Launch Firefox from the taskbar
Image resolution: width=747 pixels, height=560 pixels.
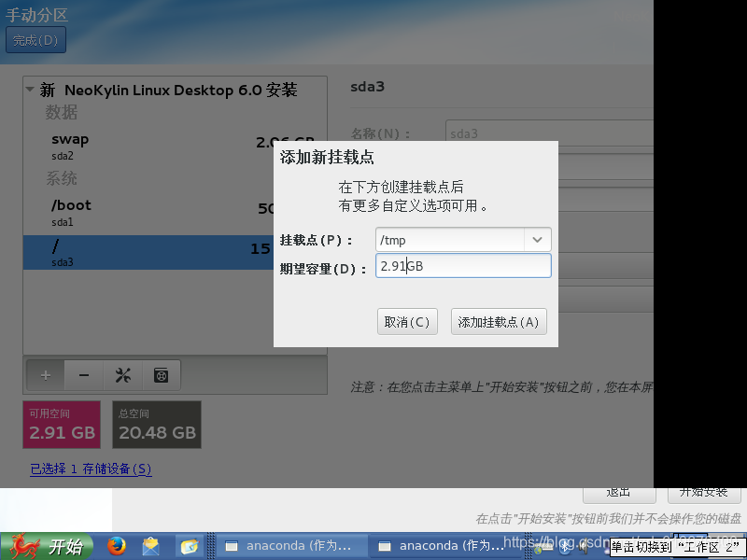pos(116,546)
